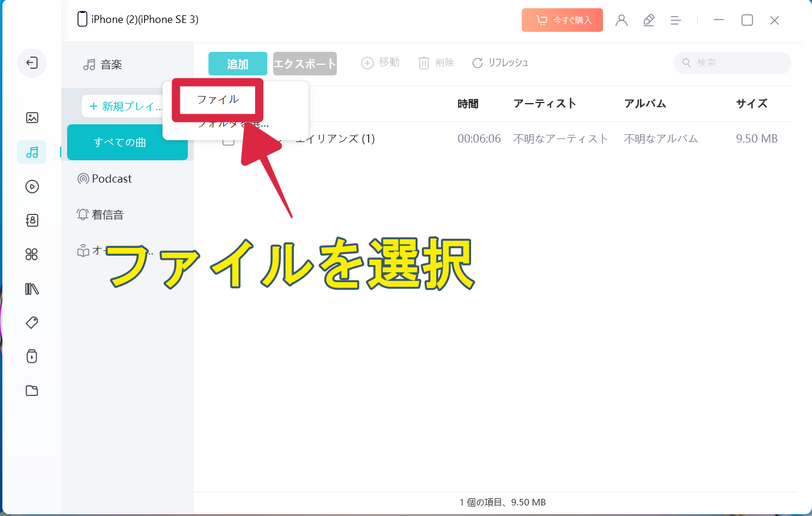Screen dimensions: 812x516
Task: Open the user account icon
Action: click(x=621, y=20)
